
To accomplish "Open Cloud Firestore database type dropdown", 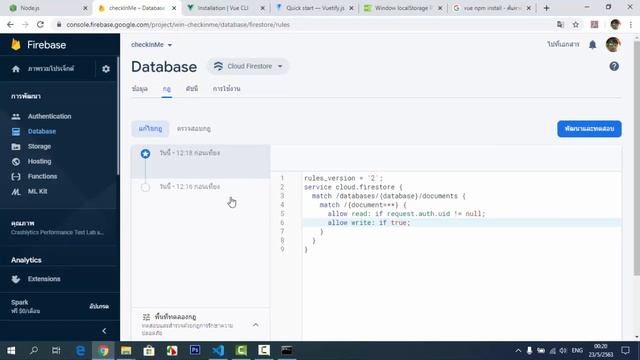I will tap(249, 66).
